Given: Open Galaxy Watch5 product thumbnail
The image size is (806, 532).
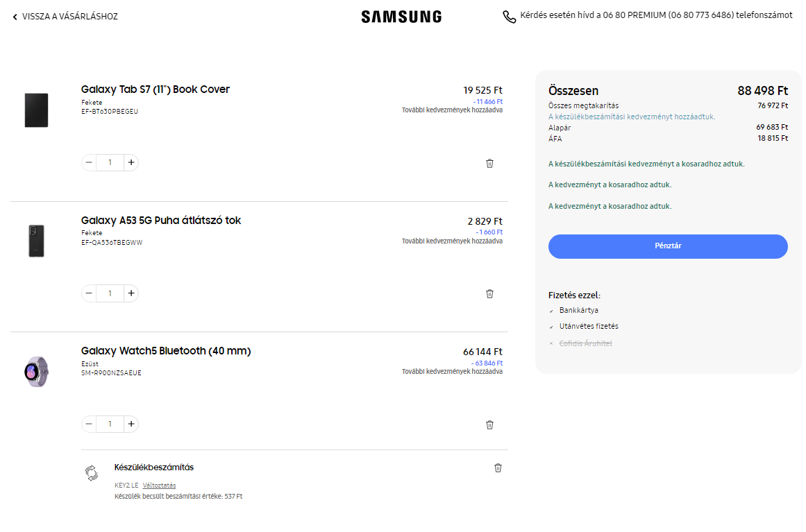Looking at the screenshot, I should click(x=36, y=371).
